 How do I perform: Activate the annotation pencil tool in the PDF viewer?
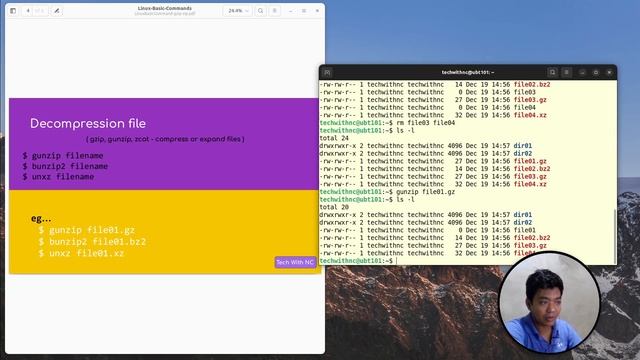coord(57,11)
